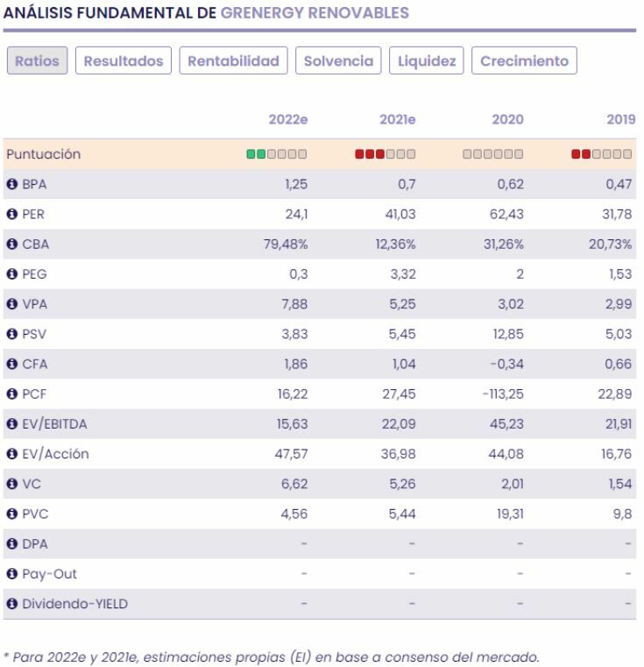Click the green 2022e Puntuación score bar
Viewport: 644px width, 667px height.
tap(277, 155)
